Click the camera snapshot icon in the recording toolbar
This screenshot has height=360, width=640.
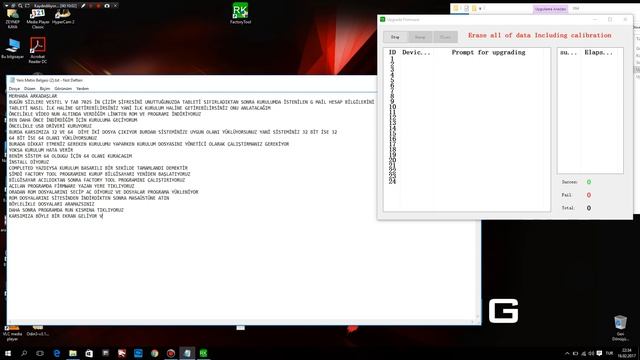(x=107, y=6)
